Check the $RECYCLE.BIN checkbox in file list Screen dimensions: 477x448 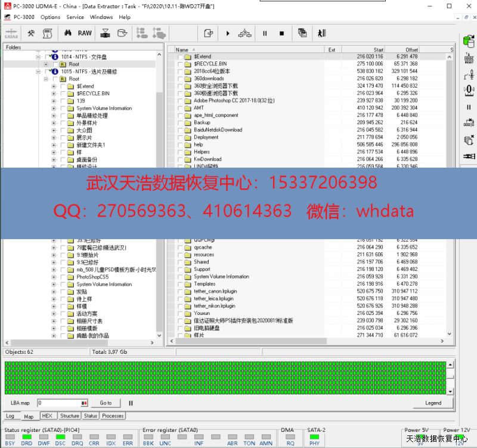180,64
